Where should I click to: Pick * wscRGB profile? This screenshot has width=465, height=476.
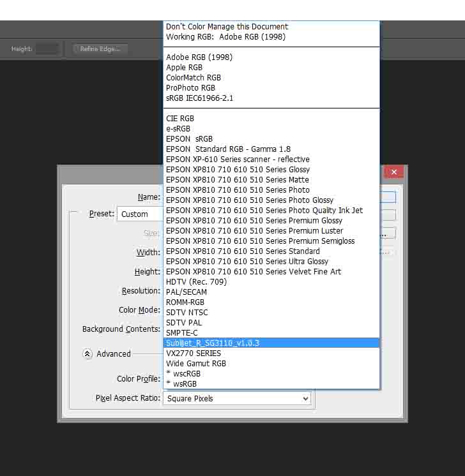(271, 374)
